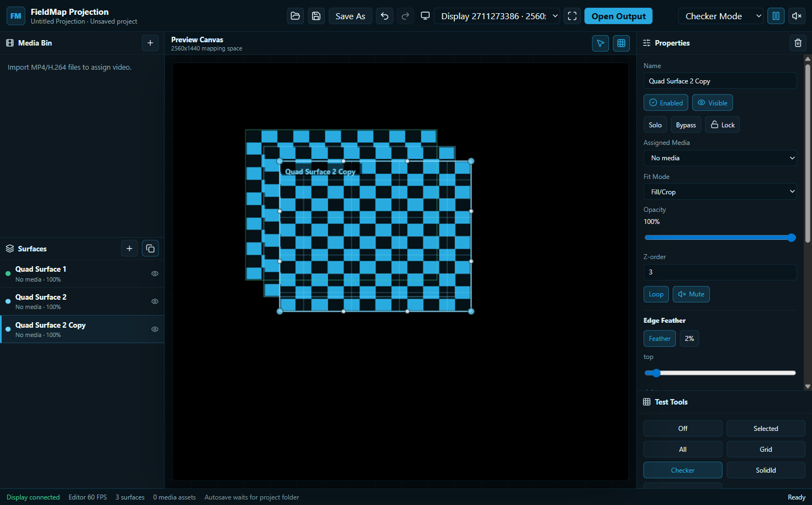Open the Assigned Media dropdown
The height and width of the screenshot is (505, 812).
(720, 158)
